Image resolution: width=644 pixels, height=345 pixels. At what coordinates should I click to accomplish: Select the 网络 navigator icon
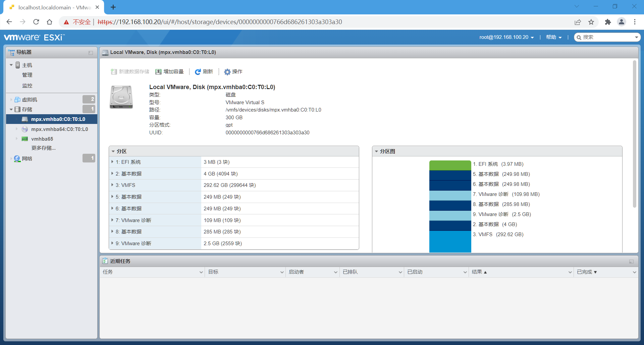(17, 158)
